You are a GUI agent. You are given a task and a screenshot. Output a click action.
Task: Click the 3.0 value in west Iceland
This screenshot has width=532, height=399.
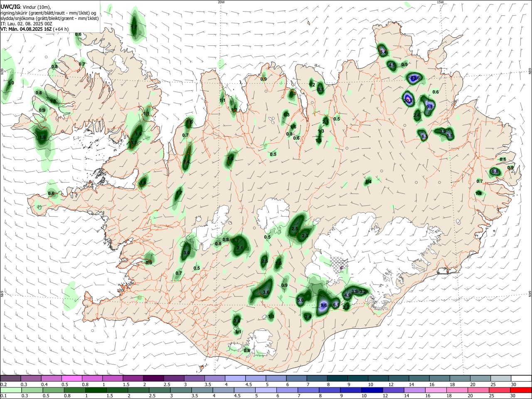point(187,253)
